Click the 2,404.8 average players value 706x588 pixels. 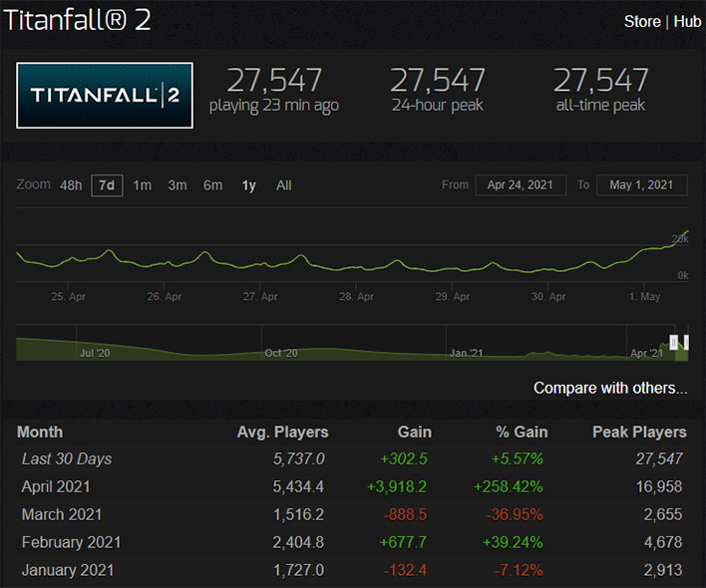pyautogui.click(x=298, y=542)
